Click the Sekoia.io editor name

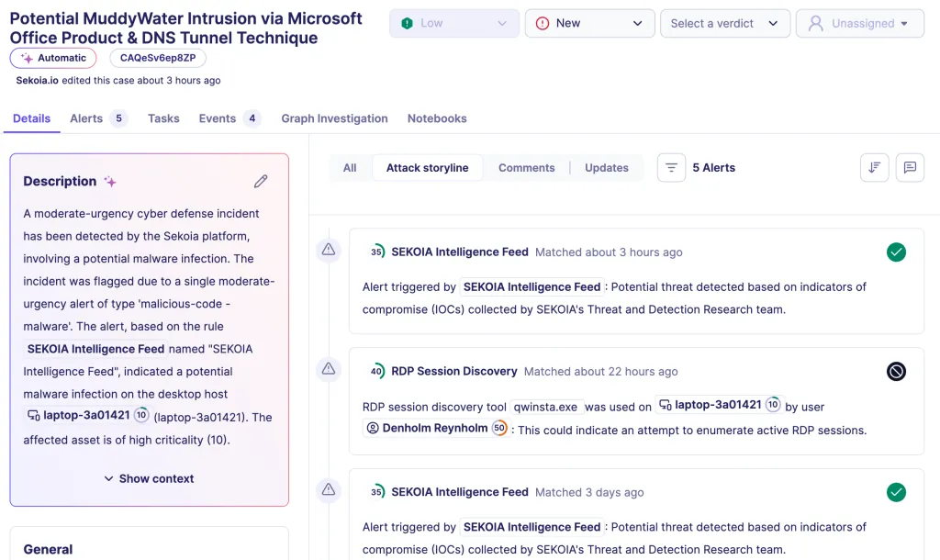coord(37,81)
